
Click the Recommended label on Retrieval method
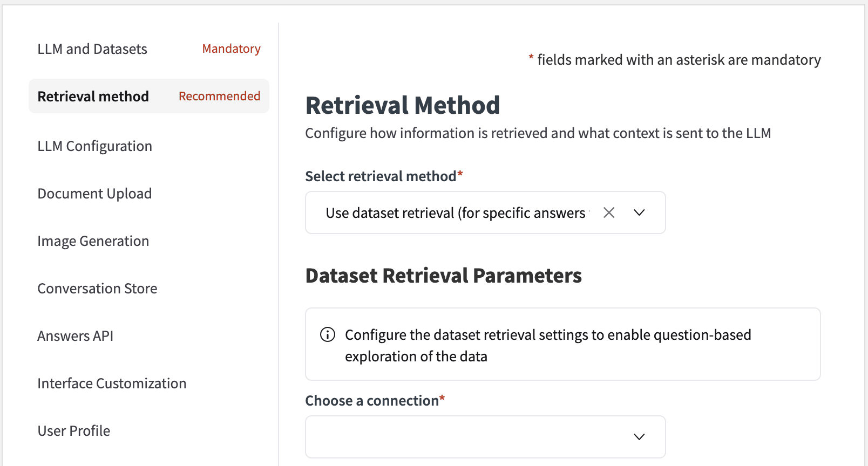[219, 96]
